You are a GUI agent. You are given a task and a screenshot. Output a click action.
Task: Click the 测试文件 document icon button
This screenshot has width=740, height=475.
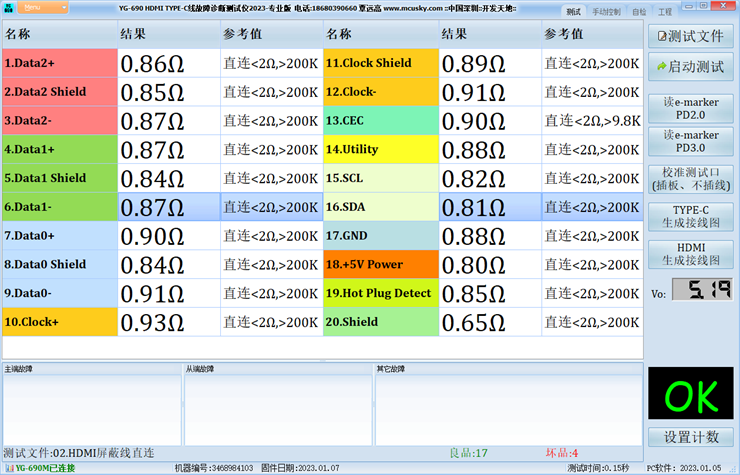[x=692, y=37]
